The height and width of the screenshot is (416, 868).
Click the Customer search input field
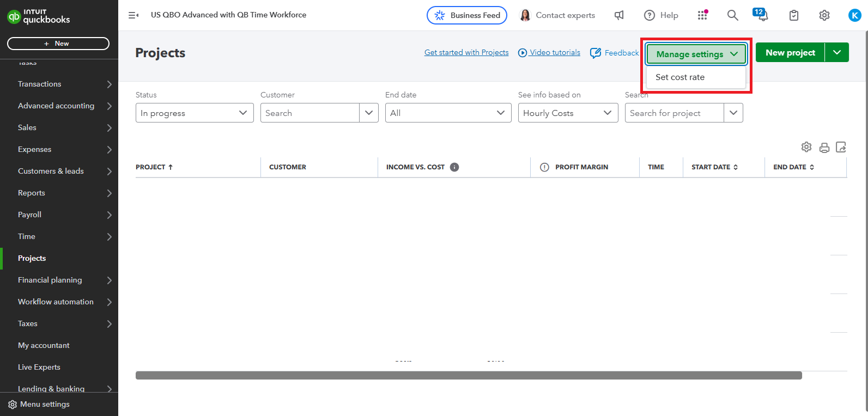[x=310, y=113]
